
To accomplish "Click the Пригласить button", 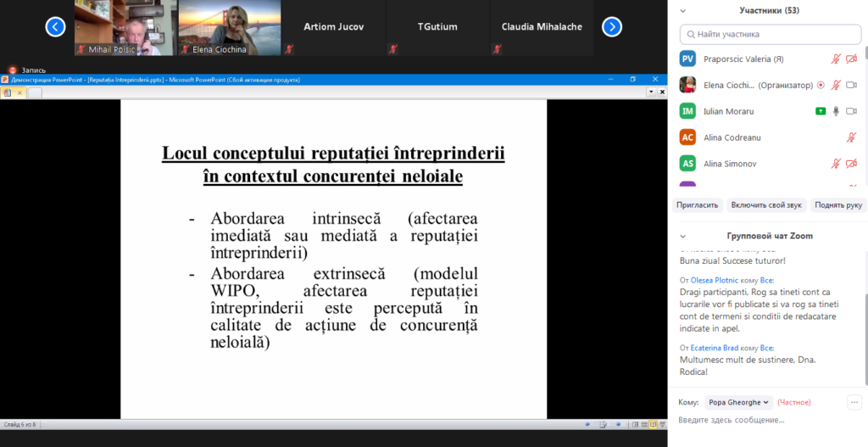I will click(x=698, y=205).
